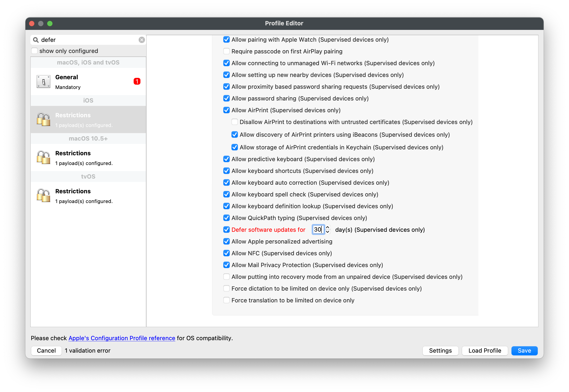This screenshot has width=569, height=392.
Task: Enable Force translation limited on device only
Action: tap(226, 301)
